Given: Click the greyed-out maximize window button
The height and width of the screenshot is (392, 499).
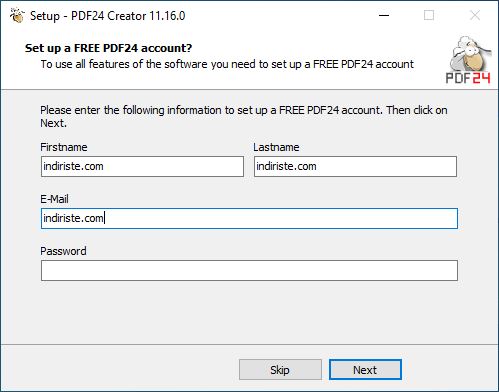Looking at the screenshot, I should pos(429,15).
